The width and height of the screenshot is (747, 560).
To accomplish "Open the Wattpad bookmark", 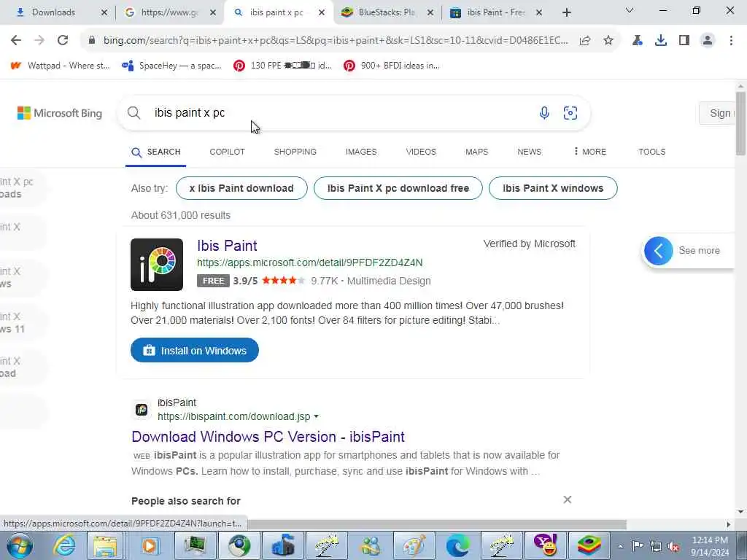I will [x=60, y=66].
